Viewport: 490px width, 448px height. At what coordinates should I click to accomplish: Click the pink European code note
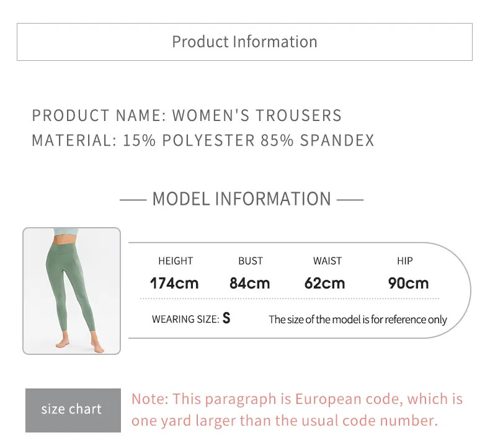[x=297, y=410]
